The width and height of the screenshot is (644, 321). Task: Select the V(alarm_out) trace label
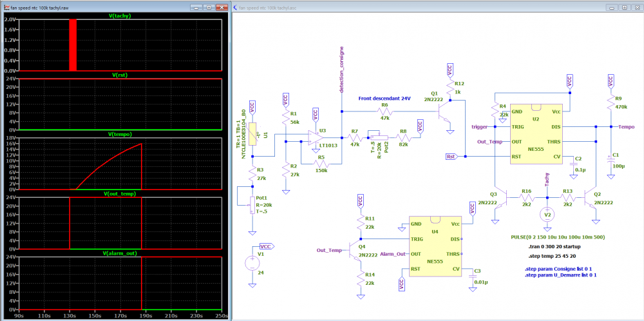click(x=120, y=253)
